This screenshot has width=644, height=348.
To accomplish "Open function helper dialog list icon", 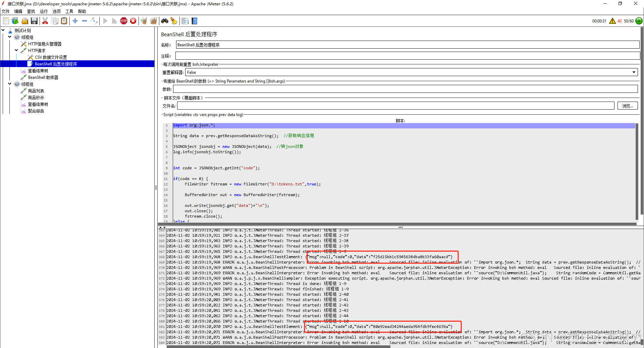I will (185, 21).
